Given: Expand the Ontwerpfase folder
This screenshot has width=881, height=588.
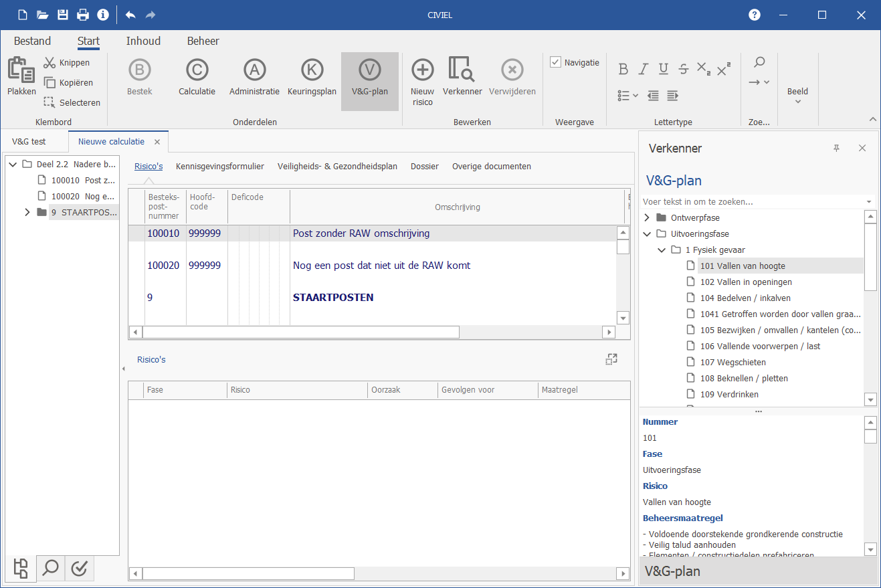Looking at the screenshot, I should coord(647,217).
